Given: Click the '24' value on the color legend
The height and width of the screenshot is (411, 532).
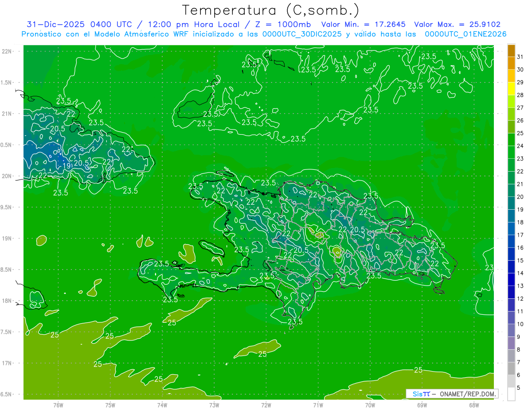Looking at the screenshot, I should click(520, 146).
